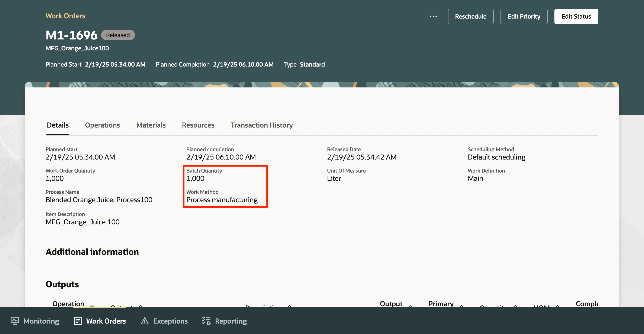
Task: Click the Released status badge
Action: [x=118, y=35]
